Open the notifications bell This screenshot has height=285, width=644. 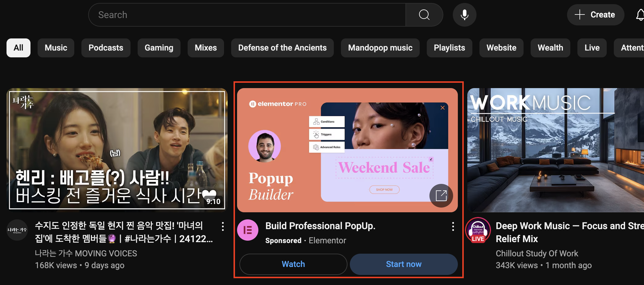click(x=640, y=15)
